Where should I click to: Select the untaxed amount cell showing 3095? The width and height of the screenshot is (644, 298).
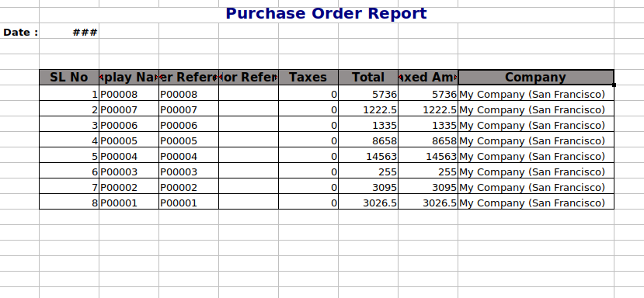point(428,187)
